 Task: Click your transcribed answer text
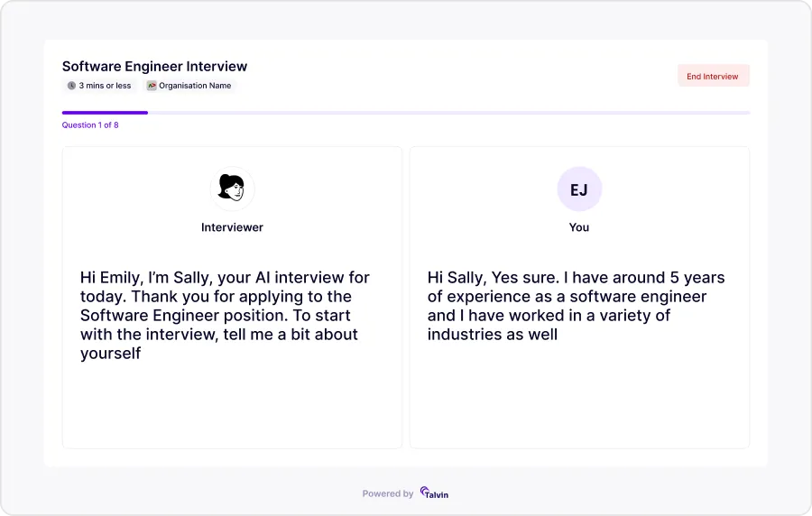(576, 306)
